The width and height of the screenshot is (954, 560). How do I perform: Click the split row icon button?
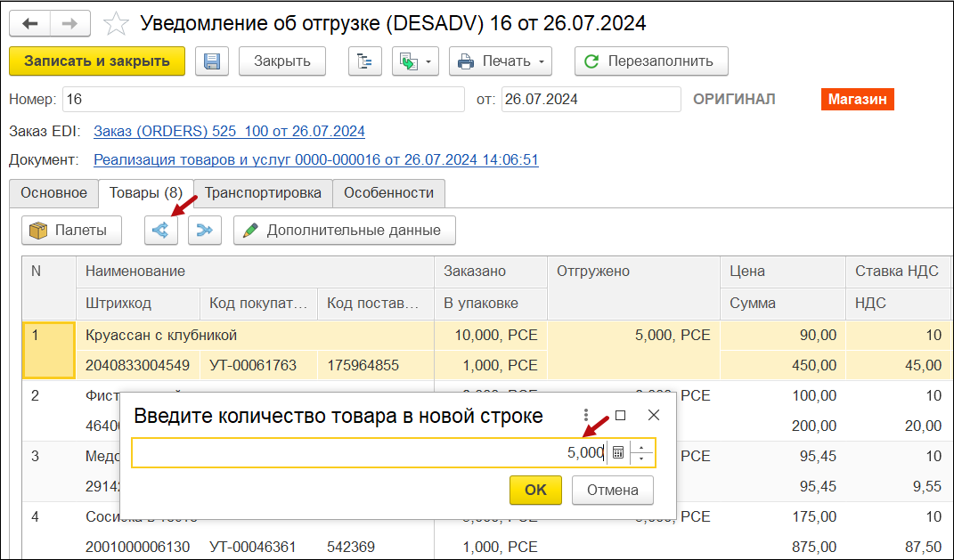(x=161, y=231)
